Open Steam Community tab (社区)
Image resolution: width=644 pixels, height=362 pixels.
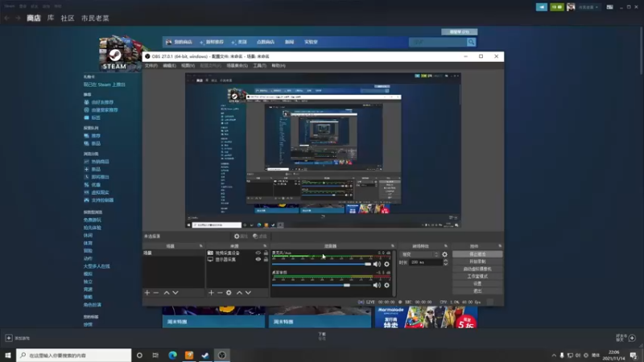point(68,18)
